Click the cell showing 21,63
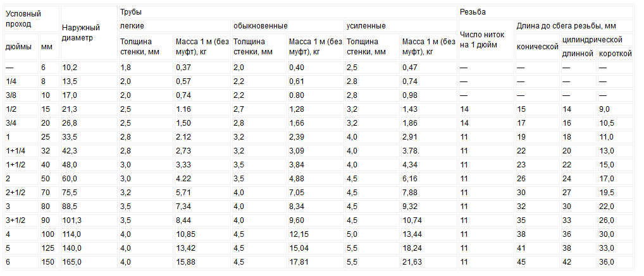The width and height of the screenshot is (644, 276). coord(429,262)
